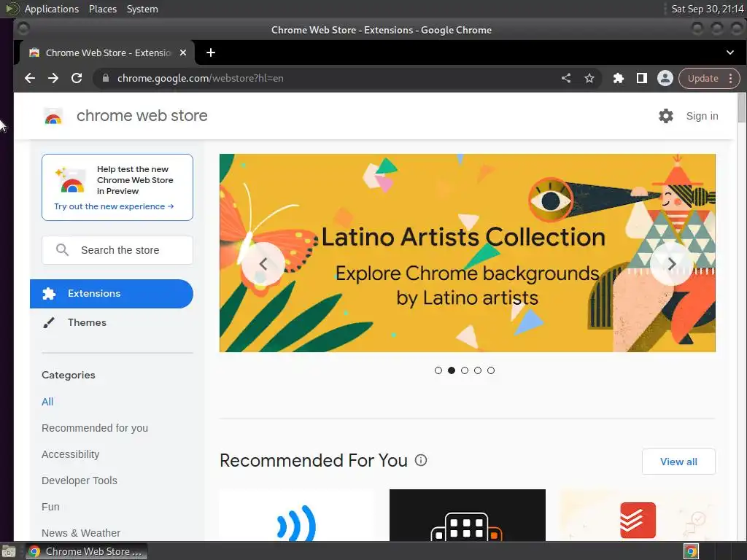Viewport: 747px width, 560px height.
Task: Select Developer Tools category
Action: (x=79, y=481)
